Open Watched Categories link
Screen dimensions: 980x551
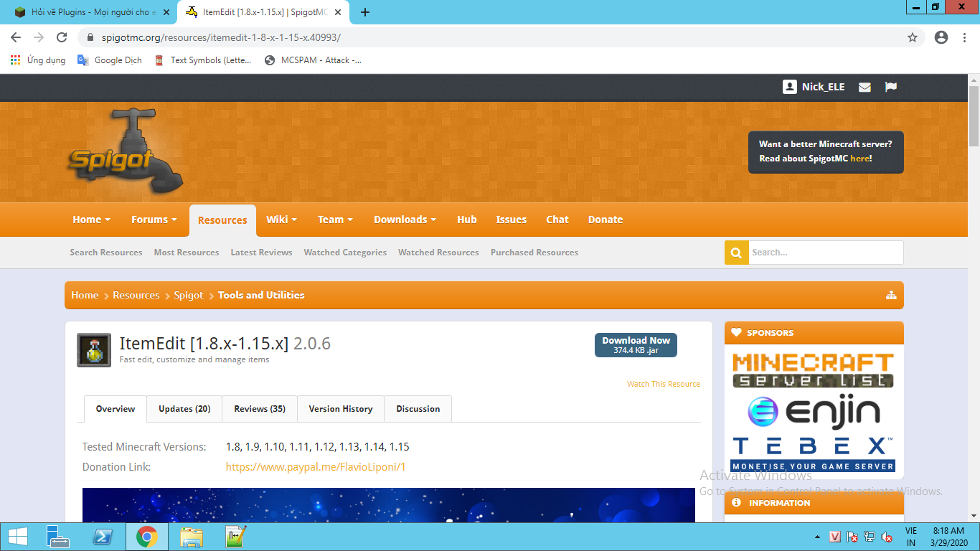coord(345,253)
